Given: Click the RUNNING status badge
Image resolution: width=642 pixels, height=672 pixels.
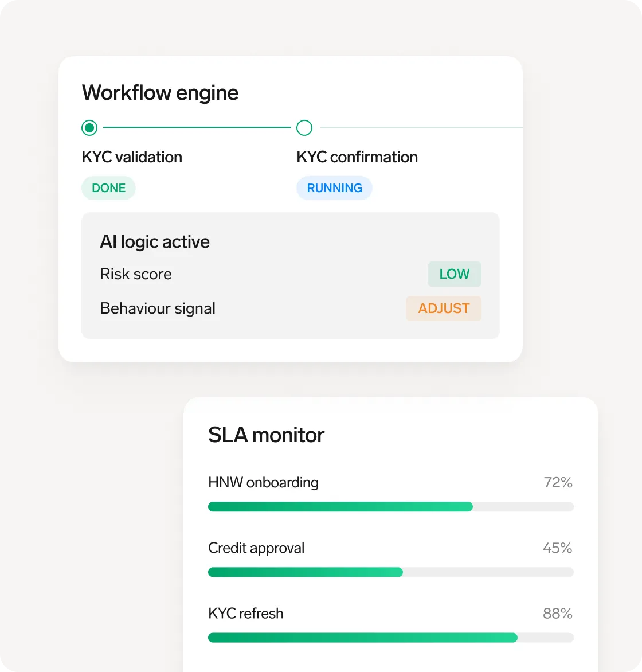Looking at the screenshot, I should pos(334,188).
